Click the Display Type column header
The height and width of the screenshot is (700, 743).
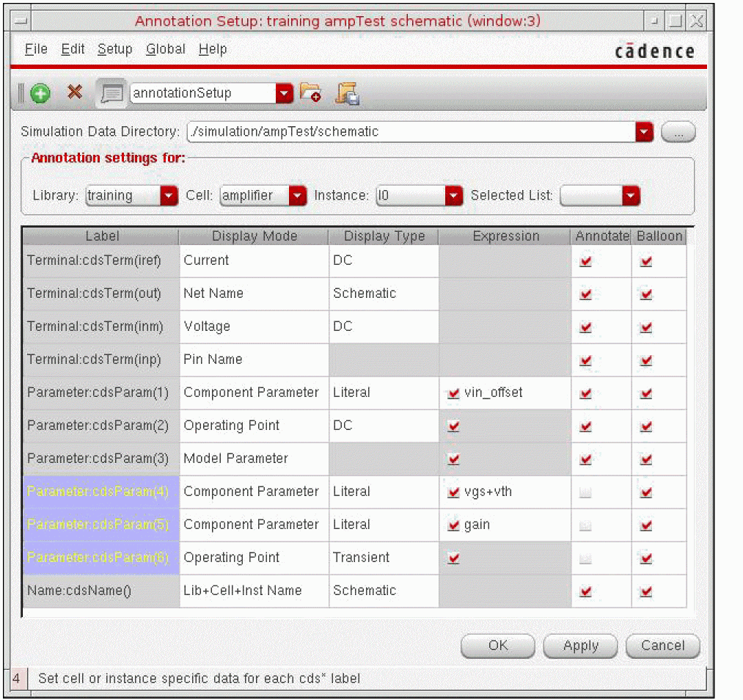click(384, 236)
